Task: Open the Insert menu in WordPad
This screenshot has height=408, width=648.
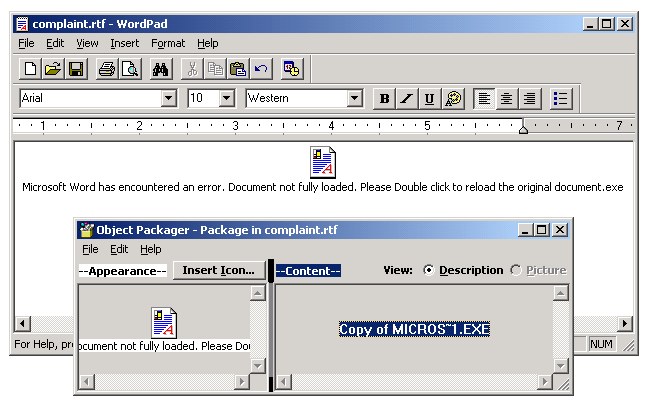Action: pyautogui.click(x=125, y=43)
